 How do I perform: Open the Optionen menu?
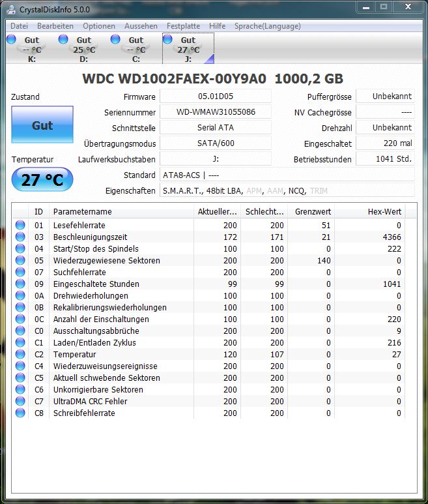[99, 26]
